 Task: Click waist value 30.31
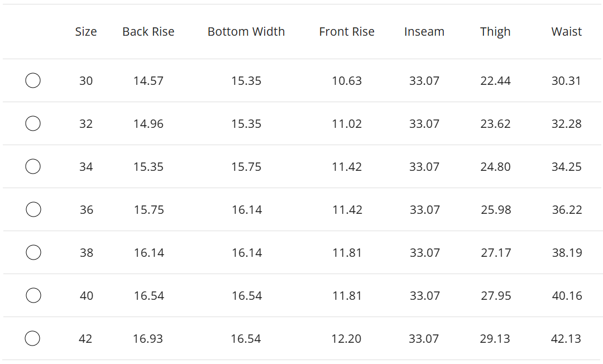point(566,80)
